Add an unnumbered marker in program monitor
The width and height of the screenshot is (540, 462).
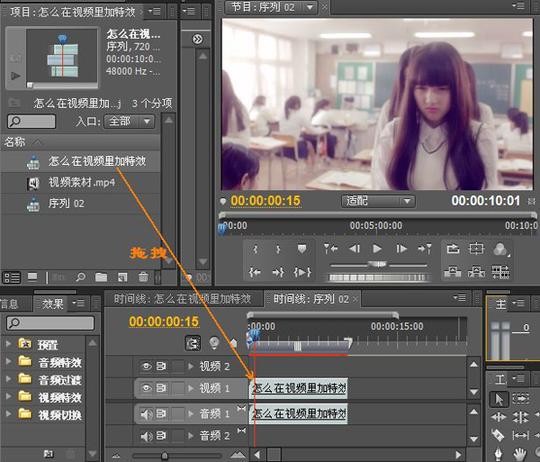[x=302, y=249]
